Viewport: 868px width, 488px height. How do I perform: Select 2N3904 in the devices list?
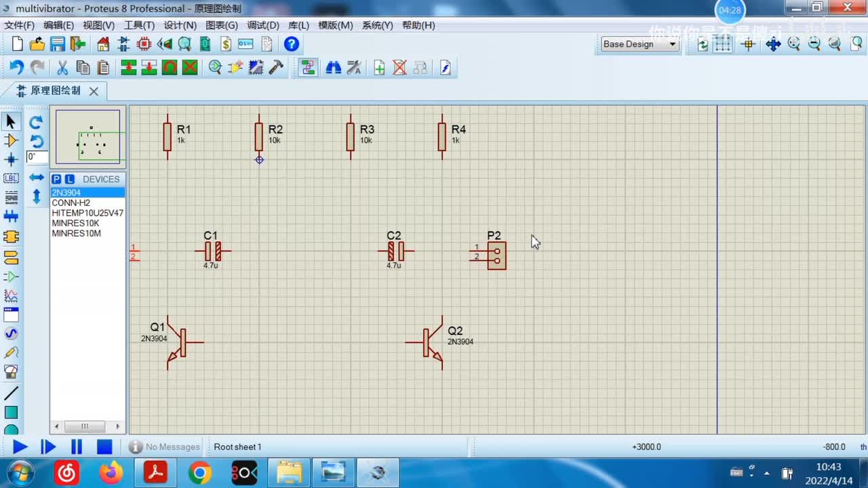pos(87,192)
